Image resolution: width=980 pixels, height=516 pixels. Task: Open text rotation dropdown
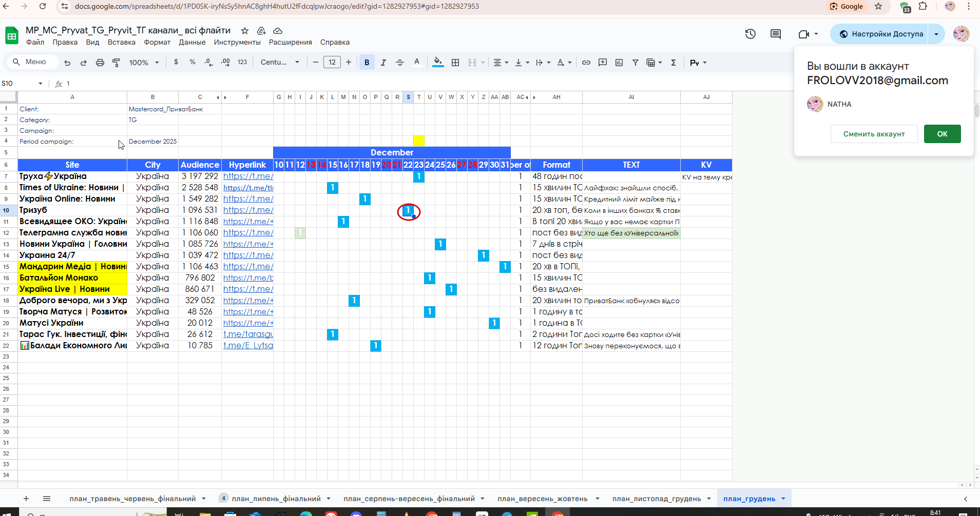pyautogui.click(x=564, y=62)
